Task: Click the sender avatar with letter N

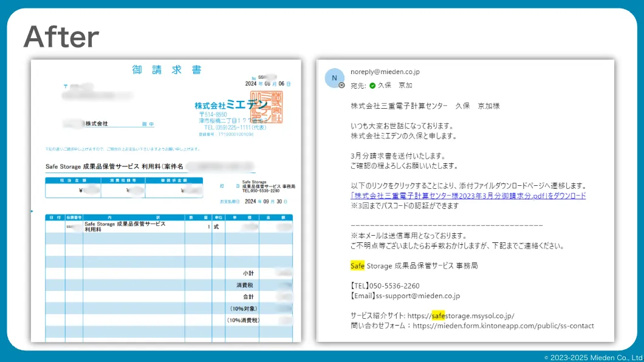Action: tap(334, 78)
